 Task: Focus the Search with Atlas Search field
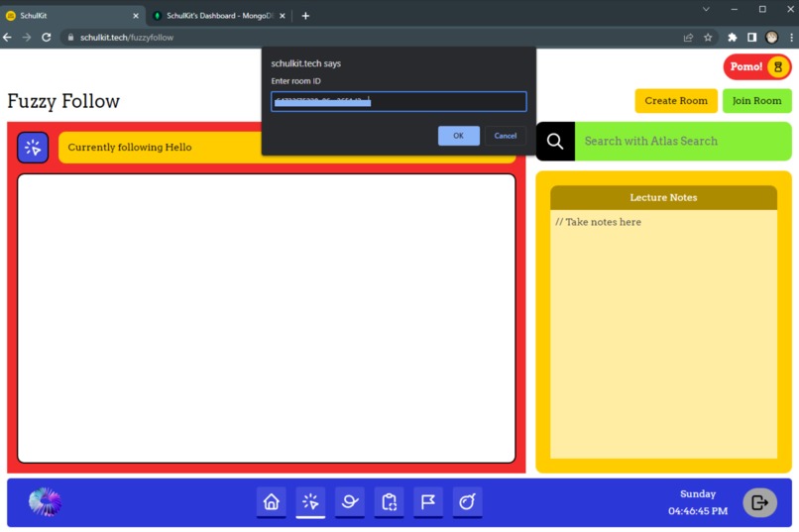pos(683,141)
